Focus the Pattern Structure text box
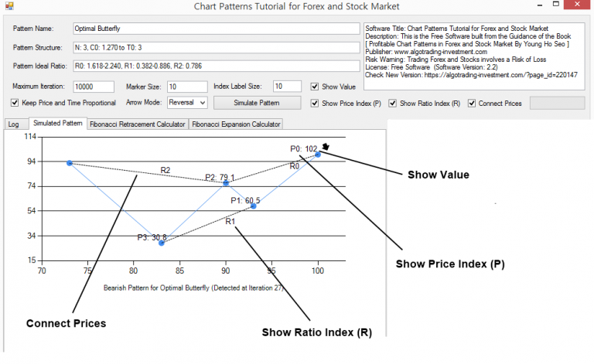The height and width of the screenshot is (364, 594). (x=214, y=48)
